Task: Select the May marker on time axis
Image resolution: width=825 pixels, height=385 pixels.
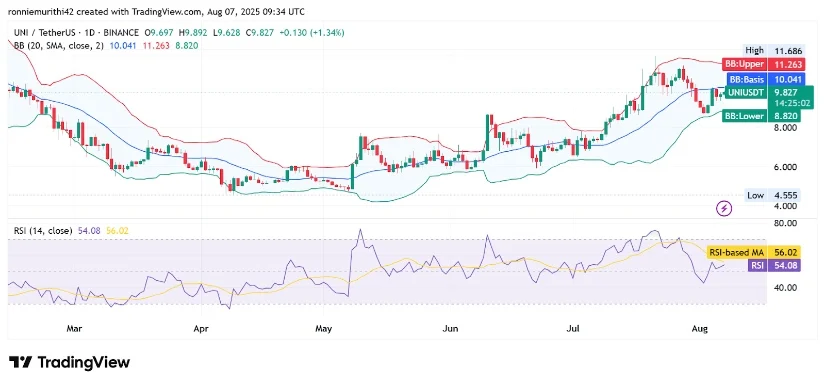Action: (x=324, y=329)
